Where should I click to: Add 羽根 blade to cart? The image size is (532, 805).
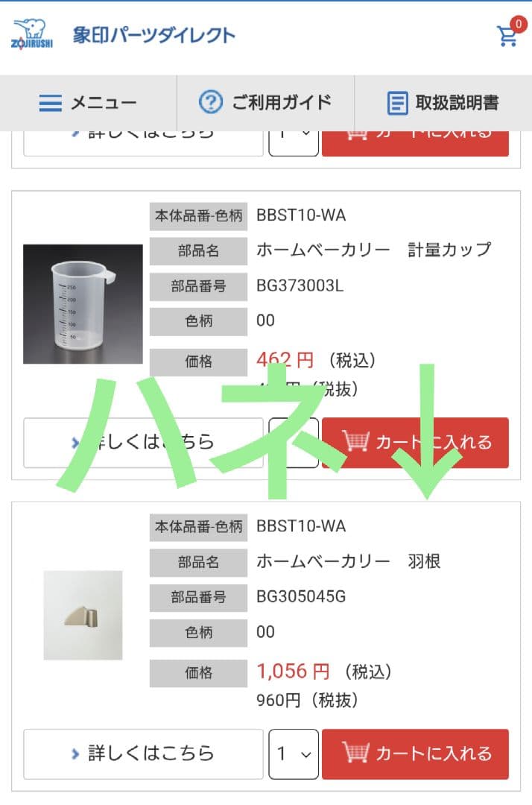[x=415, y=754]
